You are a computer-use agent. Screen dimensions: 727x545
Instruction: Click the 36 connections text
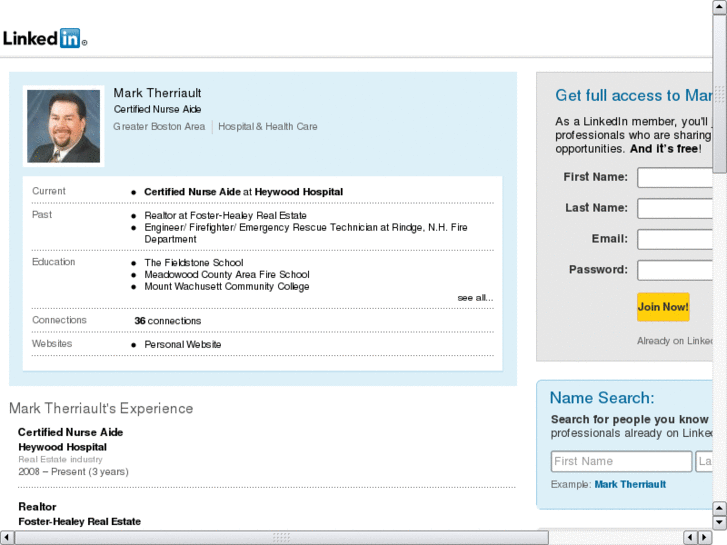coord(168,321)
